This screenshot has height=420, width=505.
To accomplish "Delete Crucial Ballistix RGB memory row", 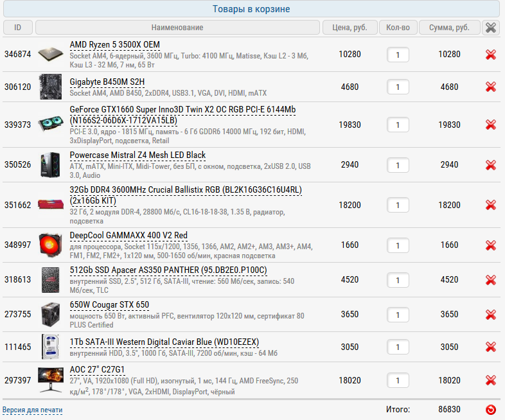I will click(x=490, y=205).
